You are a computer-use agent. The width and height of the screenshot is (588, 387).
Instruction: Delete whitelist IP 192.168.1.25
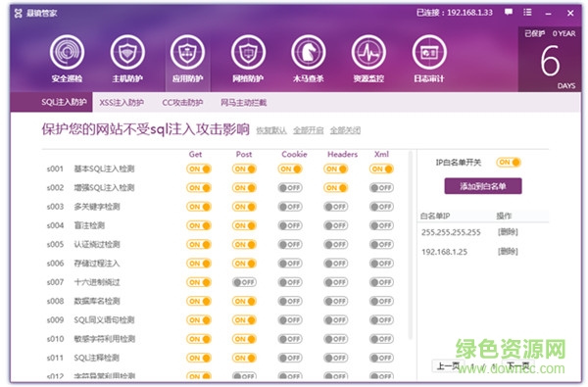tap(508, 251)
